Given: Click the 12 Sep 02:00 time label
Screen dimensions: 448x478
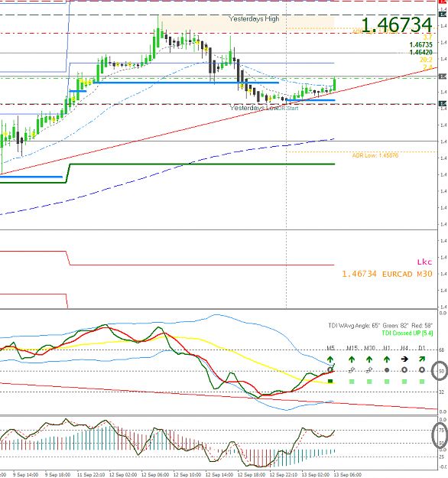Looking at the screenshot, I should point(123,475).
